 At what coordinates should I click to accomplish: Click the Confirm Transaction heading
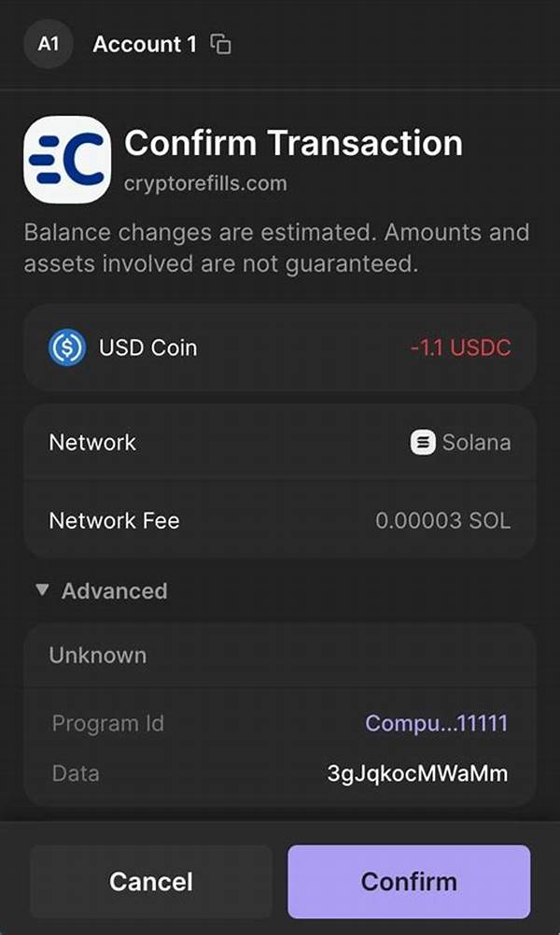tap(293, 143)
